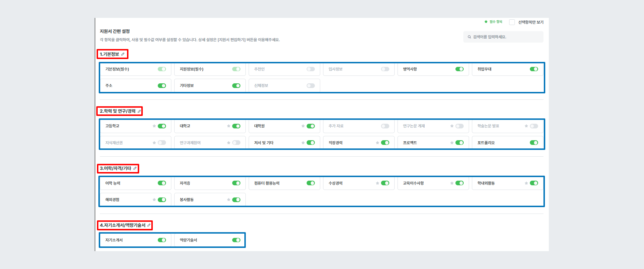Image resolution: width=644 pixels, height=269 pixels.
Task: Click the star icon on 학내외활동
Action: click(x=526, y=183)
